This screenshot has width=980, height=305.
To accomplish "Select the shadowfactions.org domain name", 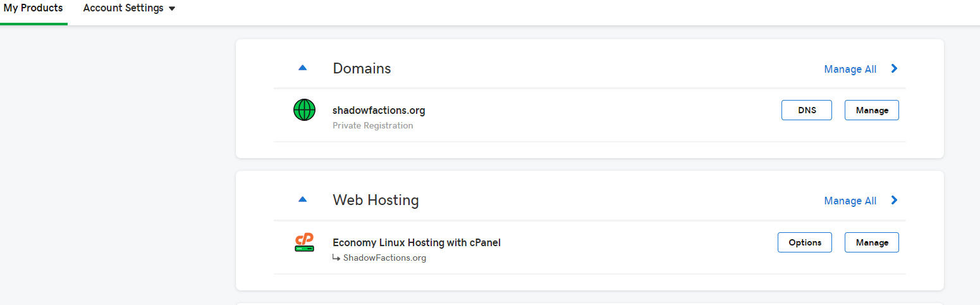I will (x=379, y=110).
